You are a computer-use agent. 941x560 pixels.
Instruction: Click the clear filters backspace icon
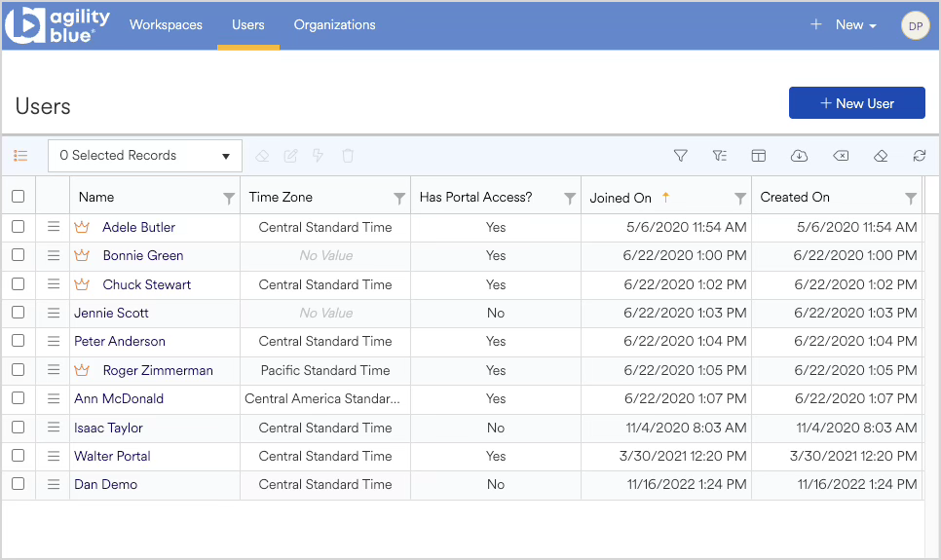tap(841, 156)
